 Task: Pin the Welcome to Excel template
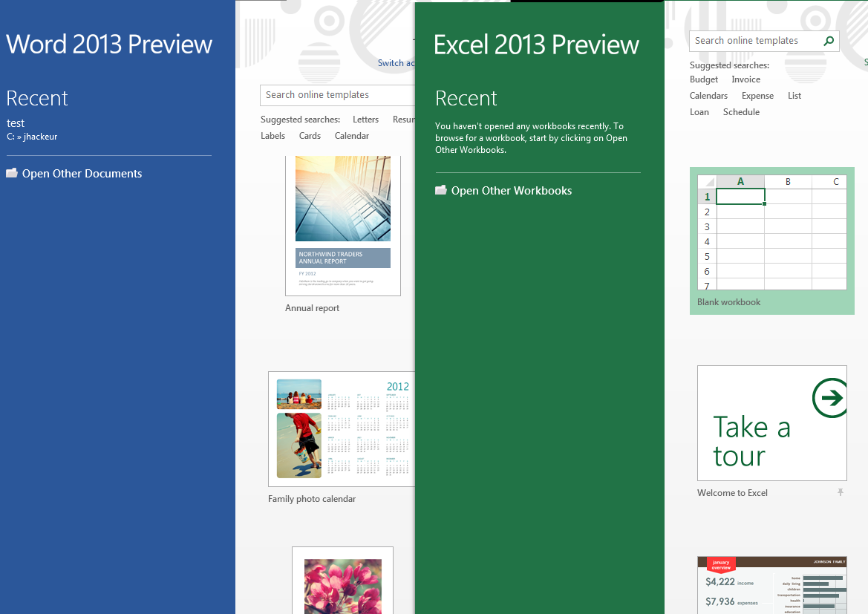click(x=841, y=492)
